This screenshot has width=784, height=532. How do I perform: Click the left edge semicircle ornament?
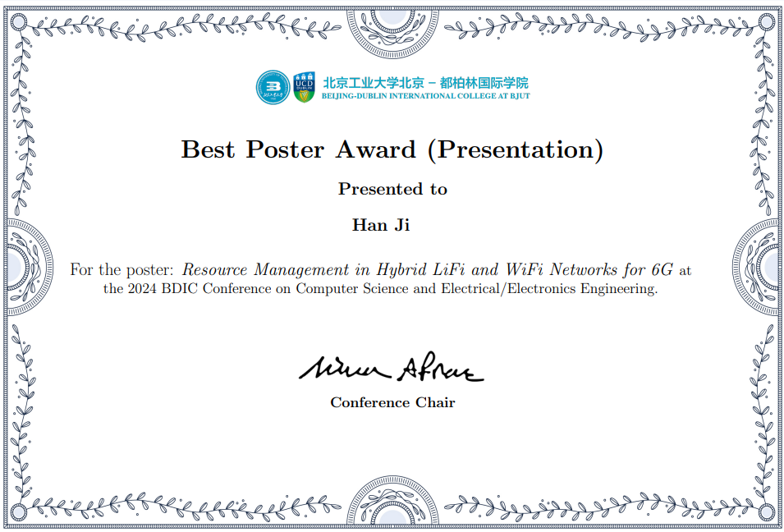[x=26, y=261]
